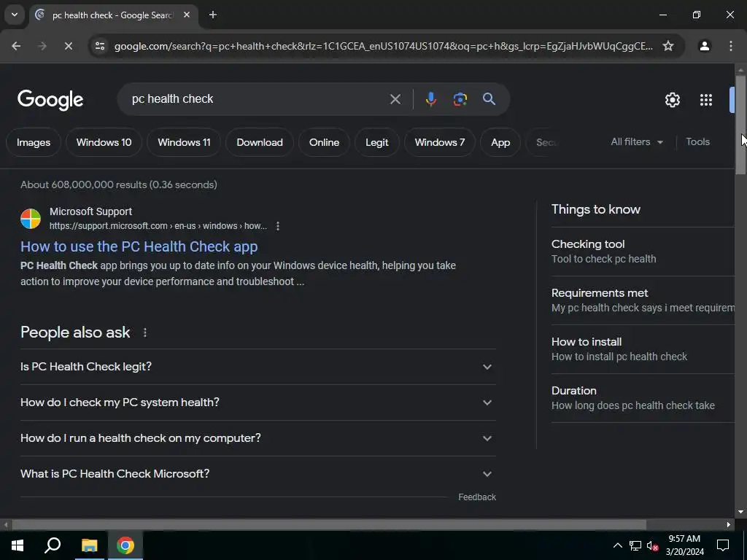Search by image with Lens
The height and width of the screenshot is (560, 747).
(x=460, y=99)
